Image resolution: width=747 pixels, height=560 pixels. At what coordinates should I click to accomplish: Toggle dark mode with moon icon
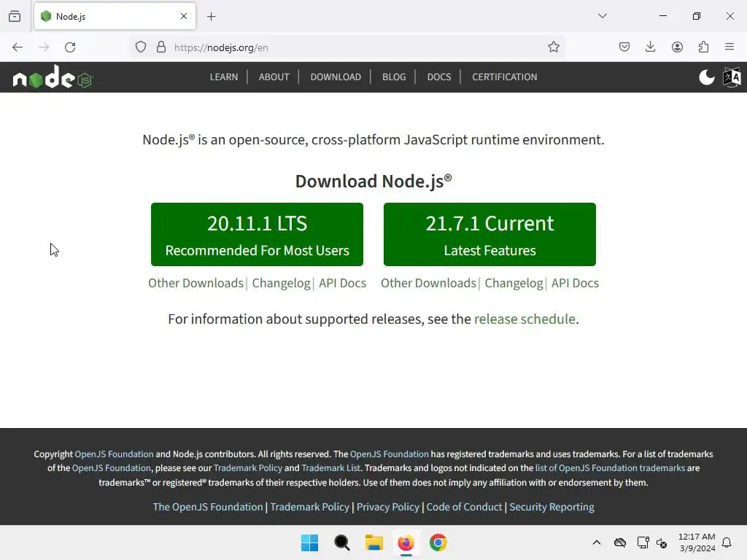pyautogui.click(x=706, y=77)
